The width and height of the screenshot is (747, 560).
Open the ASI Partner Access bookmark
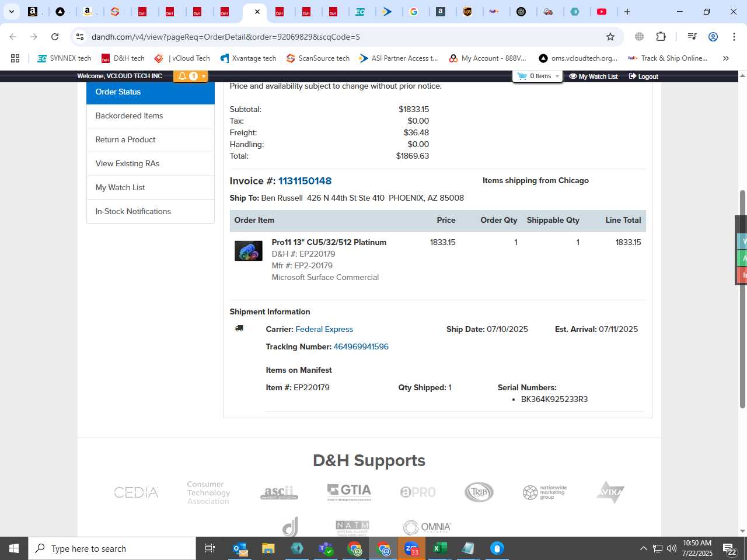399,58
